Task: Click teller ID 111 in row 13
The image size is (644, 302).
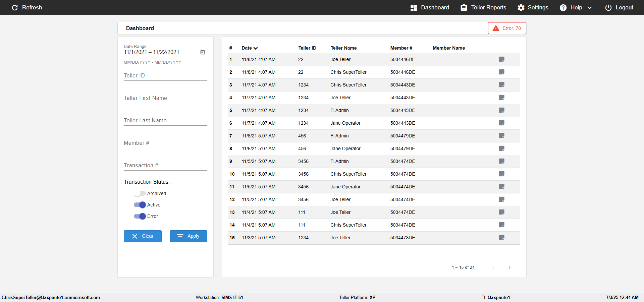Action: (302, 212)
